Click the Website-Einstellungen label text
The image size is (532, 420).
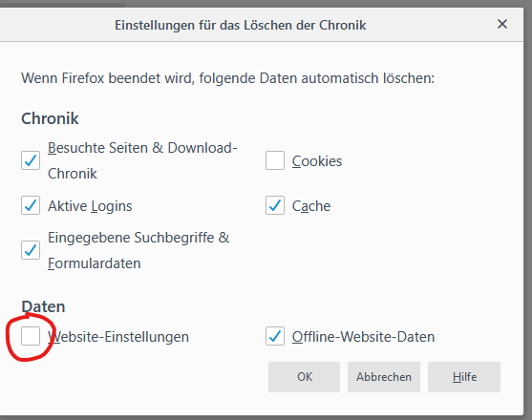tap(118, 337)
